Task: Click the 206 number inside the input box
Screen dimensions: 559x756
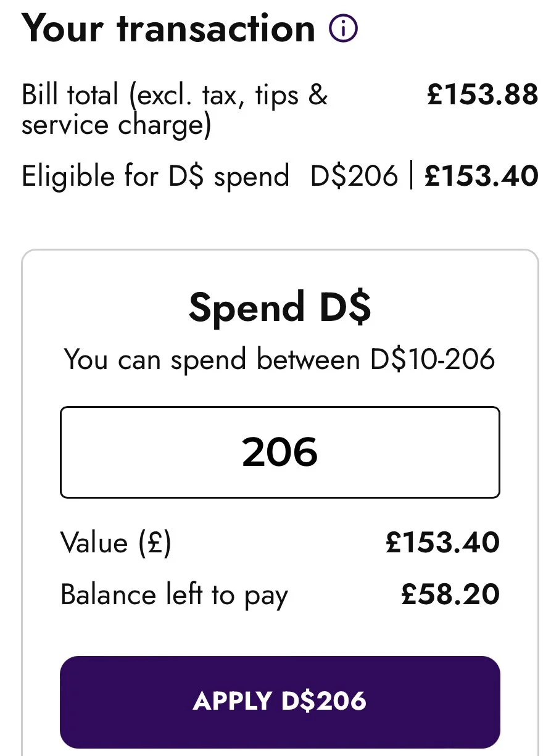Action: 280,452
